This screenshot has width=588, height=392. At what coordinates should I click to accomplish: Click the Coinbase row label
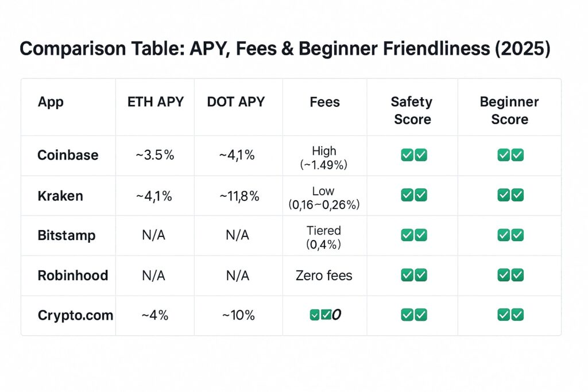(x=68, y=155)
